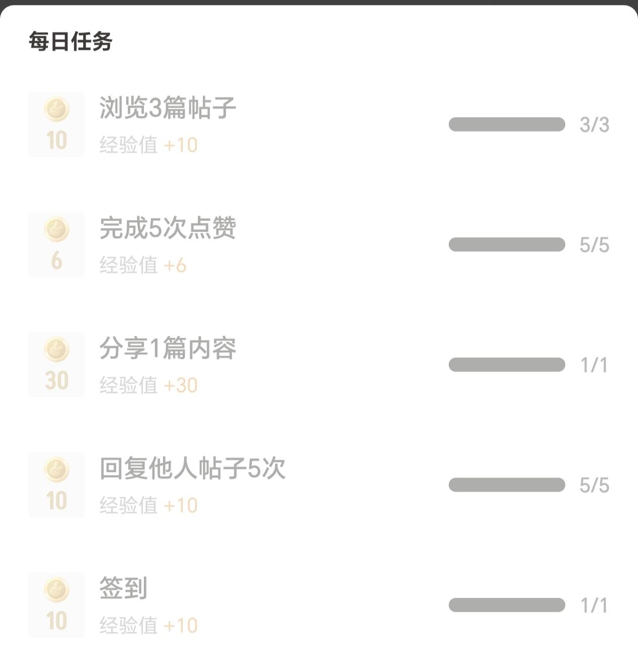Tap the 签到 task title
Screen dimensions: 638x672
pos(123,588)
